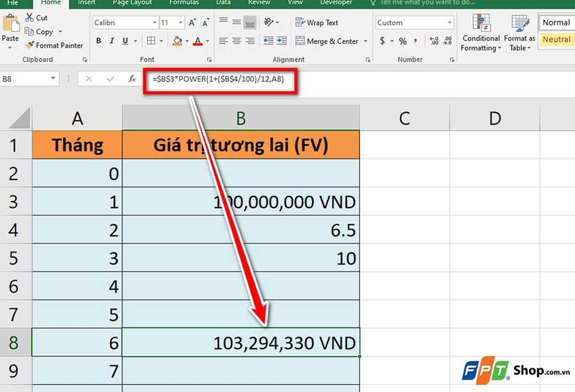Click Insert Function fx icon
Screen dimensions: 575x392
point(132,79)
